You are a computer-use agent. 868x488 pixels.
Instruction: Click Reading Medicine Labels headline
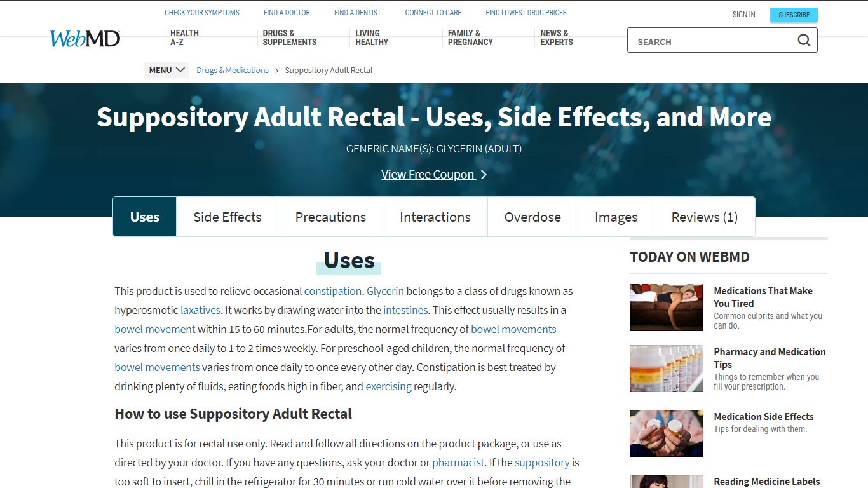click(766, 482)
